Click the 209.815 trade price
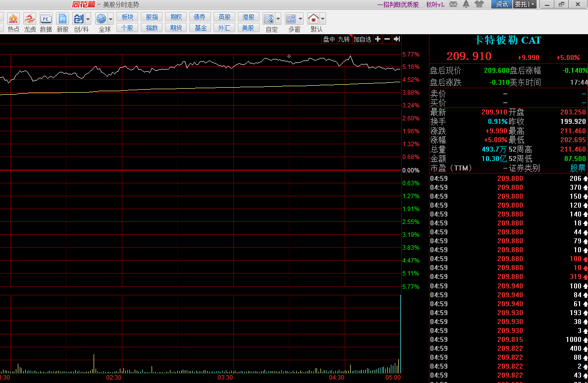588x383 pixels. coord(510,339)
